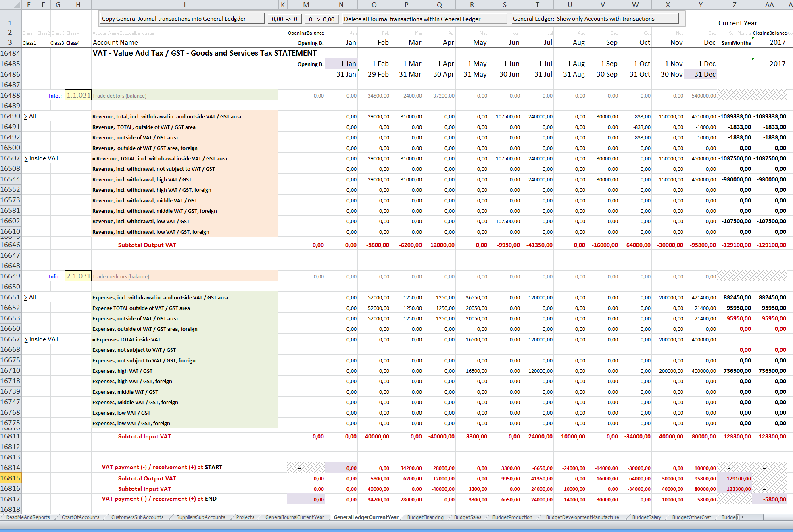This screenshot has height=532, width=793.
Task: Select row header 16814
Action: [10, 468]
